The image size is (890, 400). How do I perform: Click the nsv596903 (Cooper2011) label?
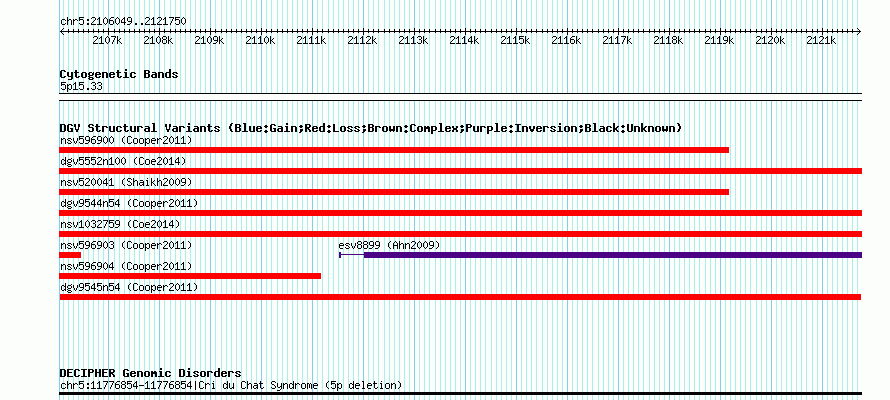[x=126, y=245]
